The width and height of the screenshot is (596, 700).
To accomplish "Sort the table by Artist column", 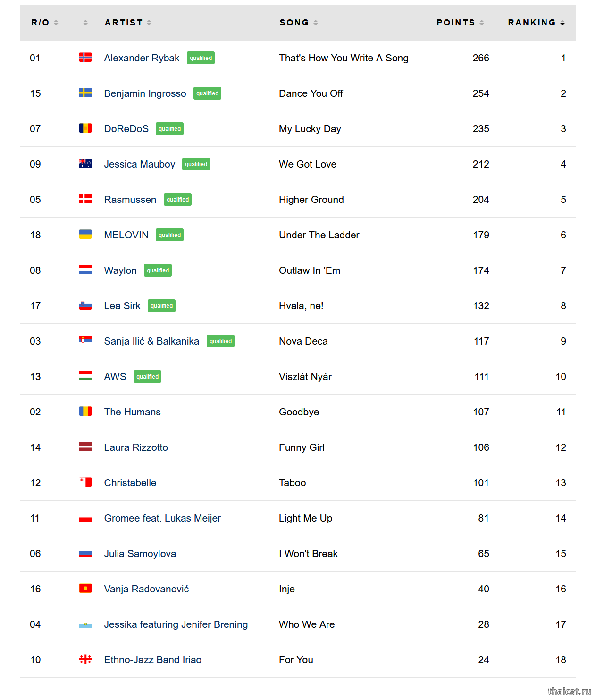I will [127, 23].
